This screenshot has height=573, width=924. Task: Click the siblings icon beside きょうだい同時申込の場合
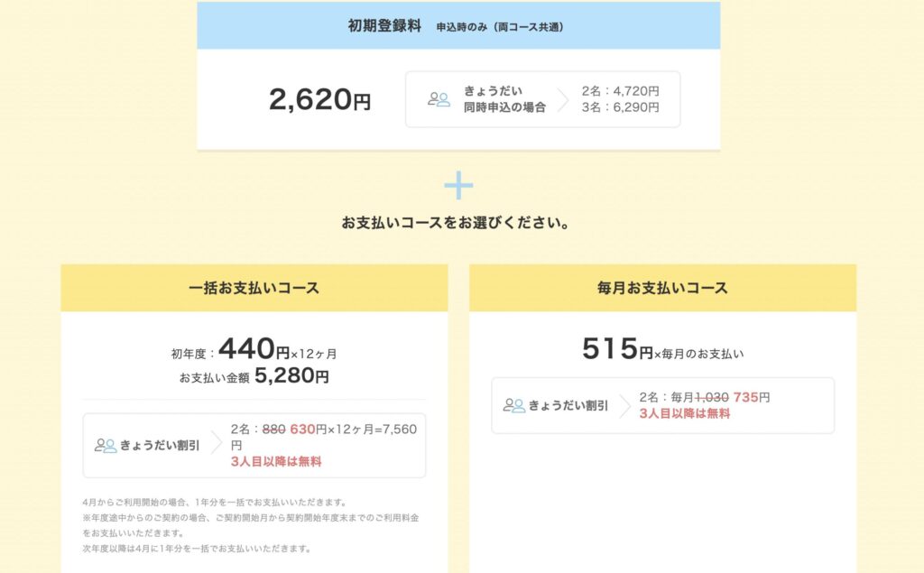[x=439, y=99]
